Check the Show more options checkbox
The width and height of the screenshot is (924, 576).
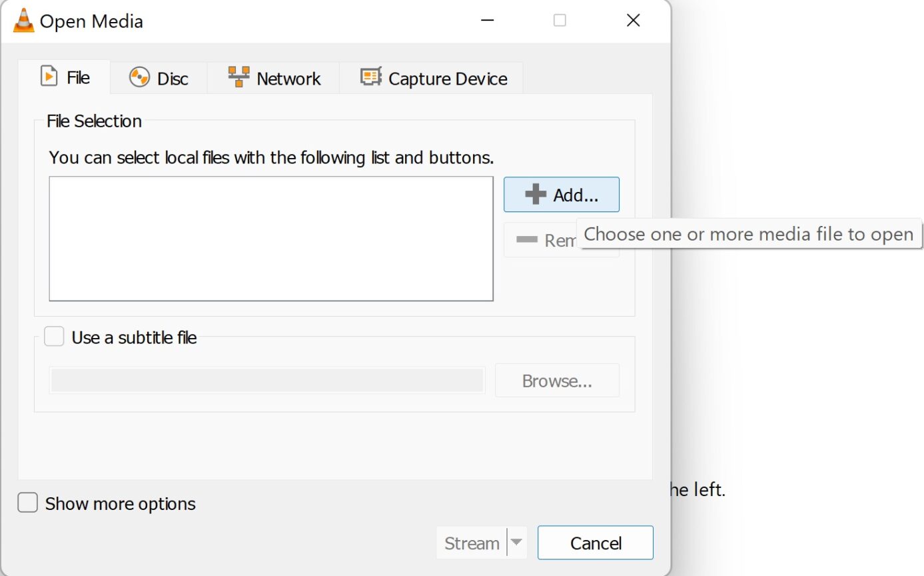click(x=27, y=503)
